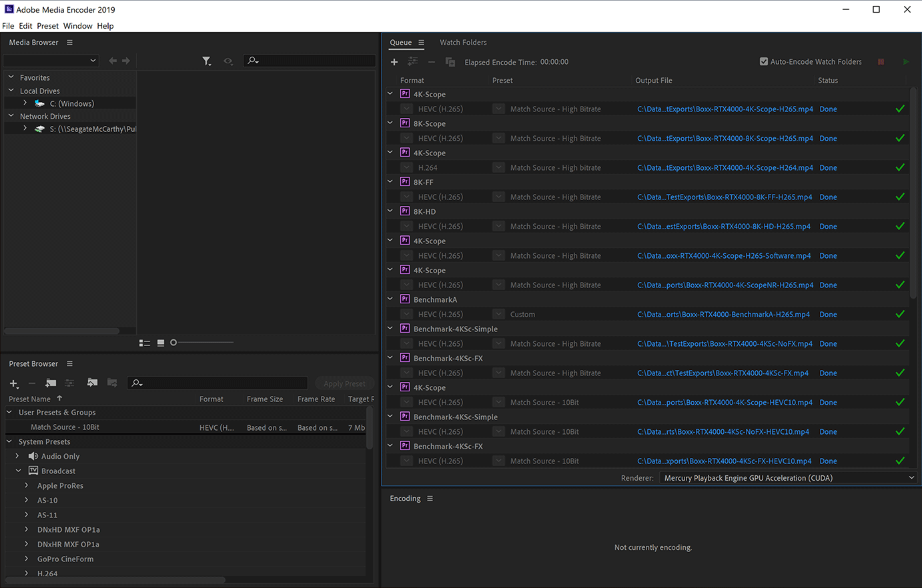This screenshot has height=588, width=922.
Task: Click the H.264 format label
Action: coord(428,168)
